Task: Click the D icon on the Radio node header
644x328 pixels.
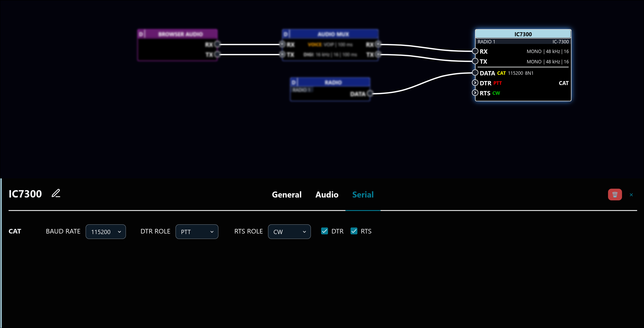Action: pyautogui.click(x=294, y=82)
